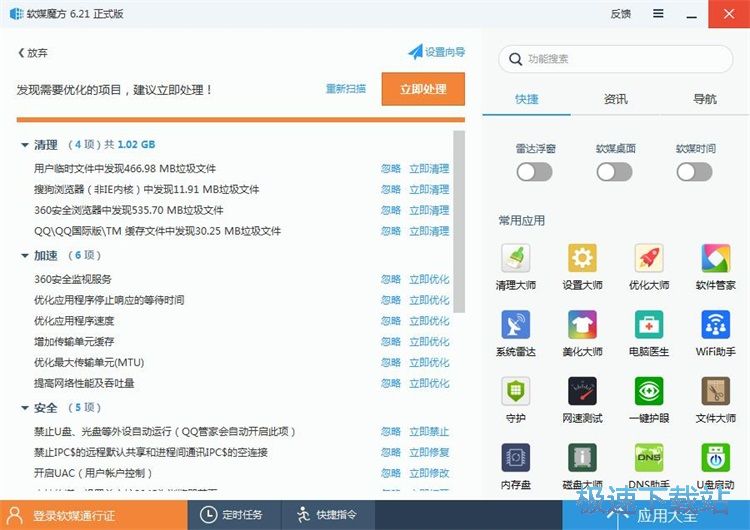Click 立即禁止 for U盘自动运行
Viewport: 750px width, 530px height.
[x=429, y=431]
